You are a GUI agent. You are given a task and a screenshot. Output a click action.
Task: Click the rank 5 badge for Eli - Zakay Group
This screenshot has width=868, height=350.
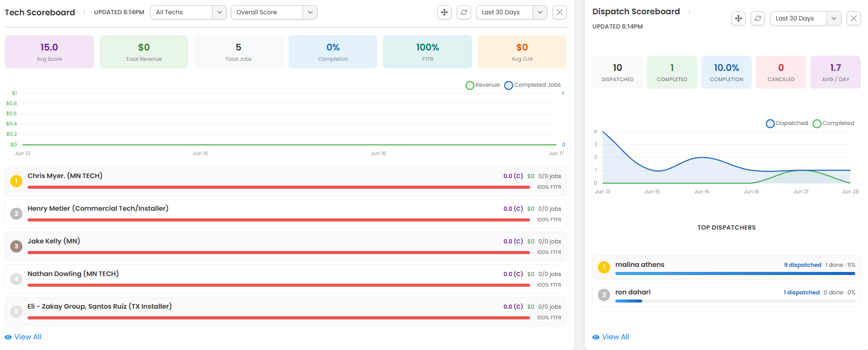pyautogui.click(x=16, y=312)
